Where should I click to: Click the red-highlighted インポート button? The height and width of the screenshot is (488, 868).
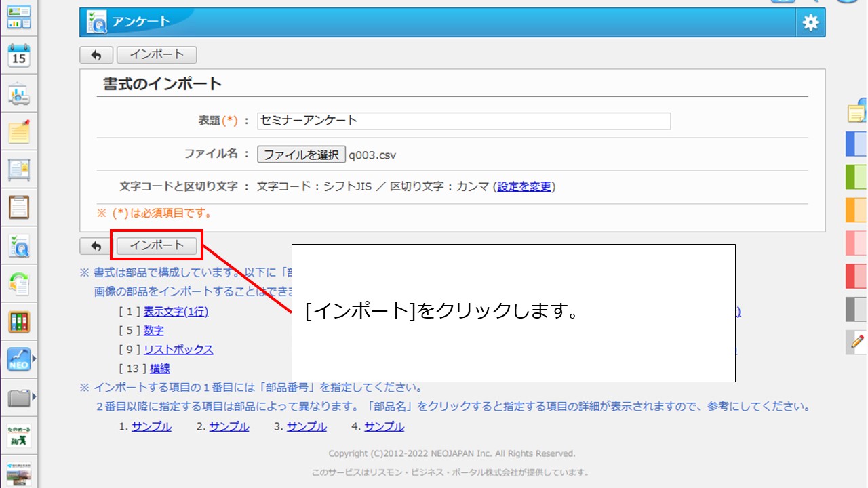click(157, 245)
